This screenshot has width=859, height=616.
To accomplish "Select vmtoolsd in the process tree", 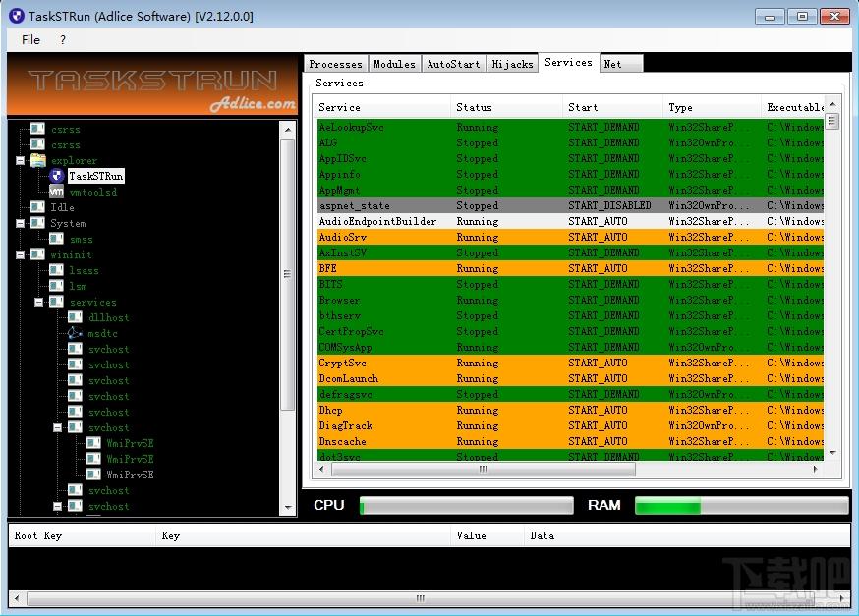I will 93,192.
